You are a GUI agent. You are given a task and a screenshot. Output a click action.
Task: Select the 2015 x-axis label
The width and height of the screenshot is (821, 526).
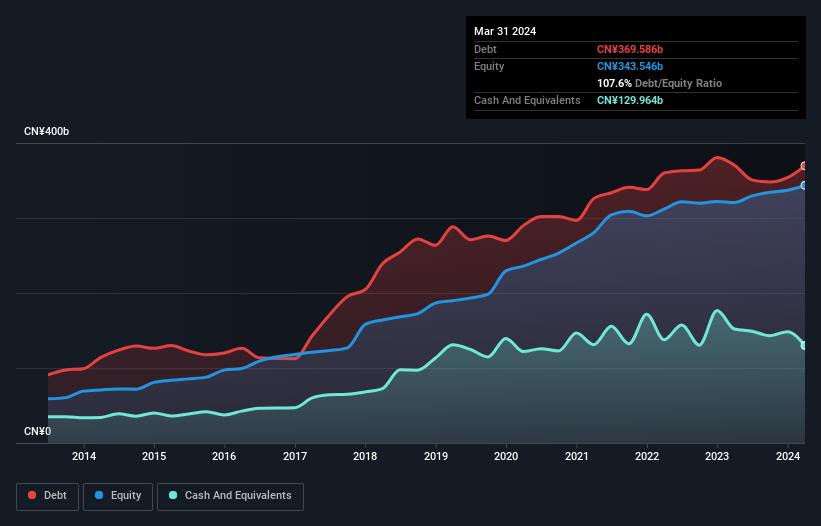tap(154, 456)
